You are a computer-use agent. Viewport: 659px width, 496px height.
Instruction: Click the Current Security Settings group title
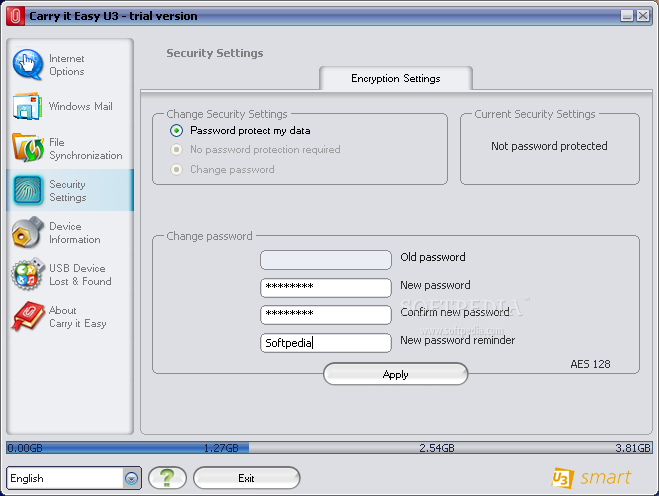(x=535, y=114)
